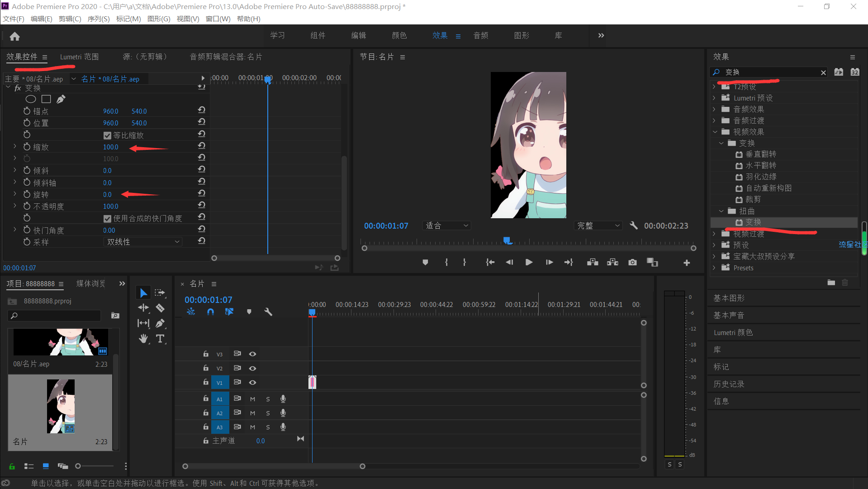
Task: Select the 裁剪 effect
Action: click(753, 199)
